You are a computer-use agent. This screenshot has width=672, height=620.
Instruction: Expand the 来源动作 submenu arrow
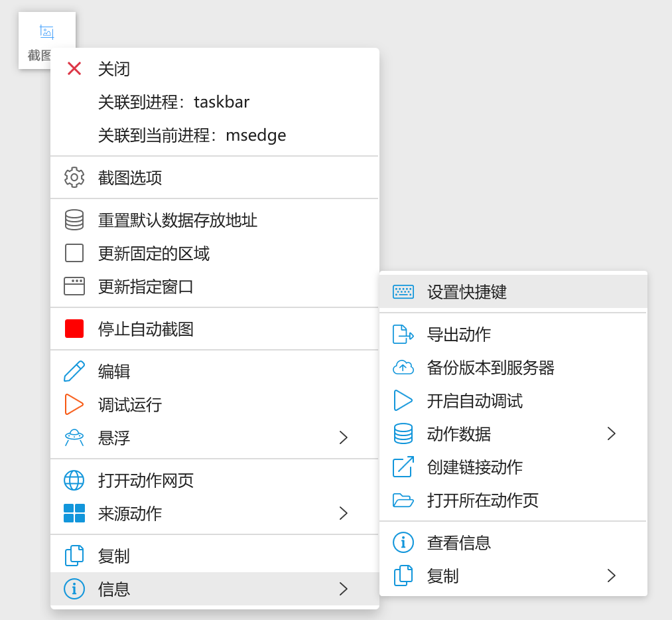[x=343, y=513]
